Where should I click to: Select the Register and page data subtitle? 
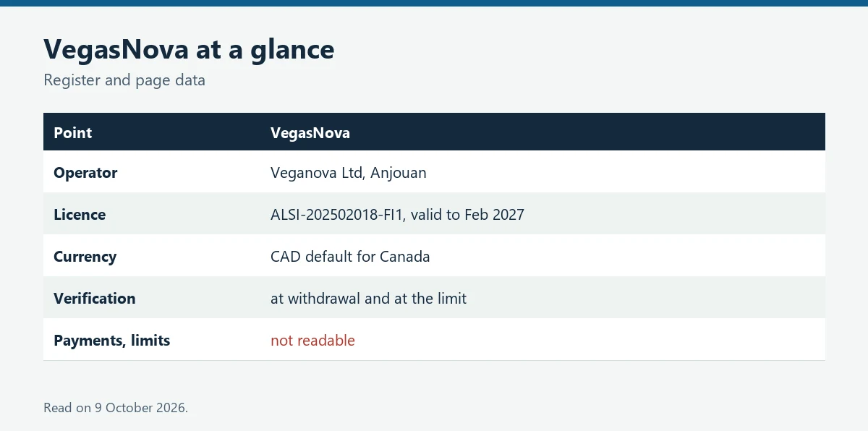124,80
